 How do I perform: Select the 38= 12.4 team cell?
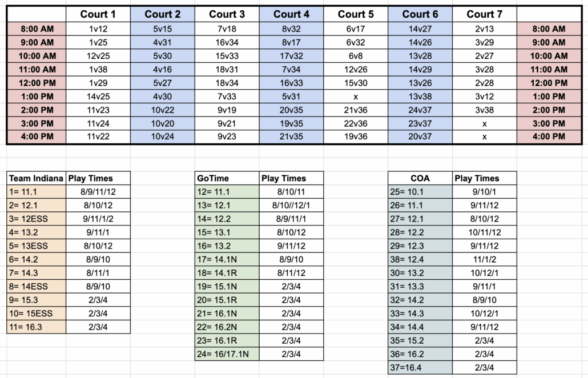coord(420,259)
